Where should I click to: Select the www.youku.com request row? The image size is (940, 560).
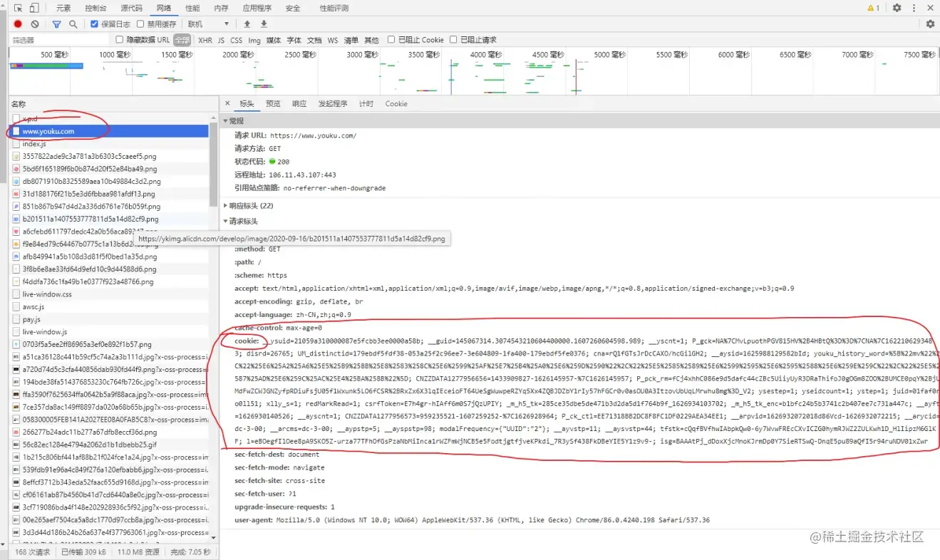pos(108,131)
